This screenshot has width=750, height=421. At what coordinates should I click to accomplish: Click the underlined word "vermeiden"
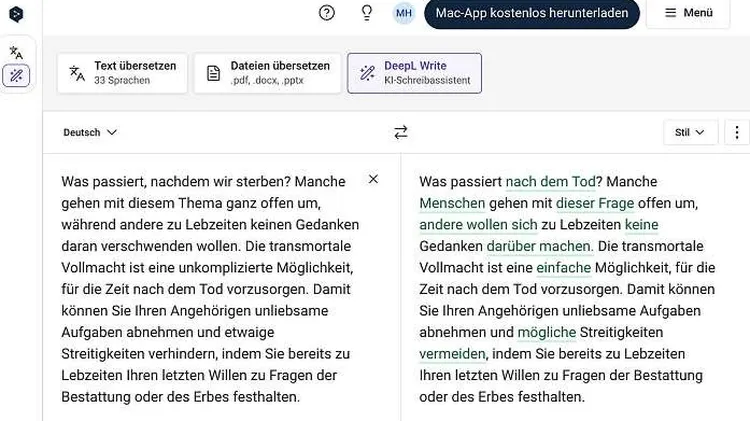click(452, 354)
